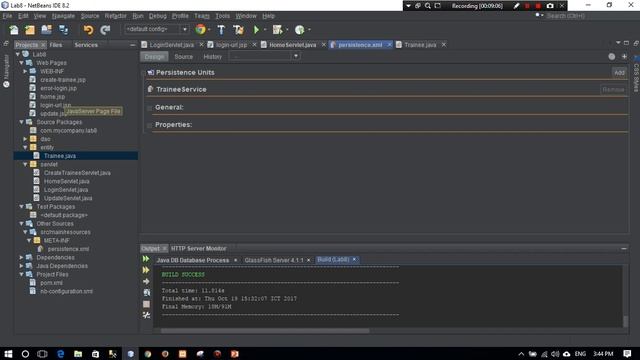Open the Run button dropdown arrow
Screen dimensions: 640x360
tap(265, 29)
